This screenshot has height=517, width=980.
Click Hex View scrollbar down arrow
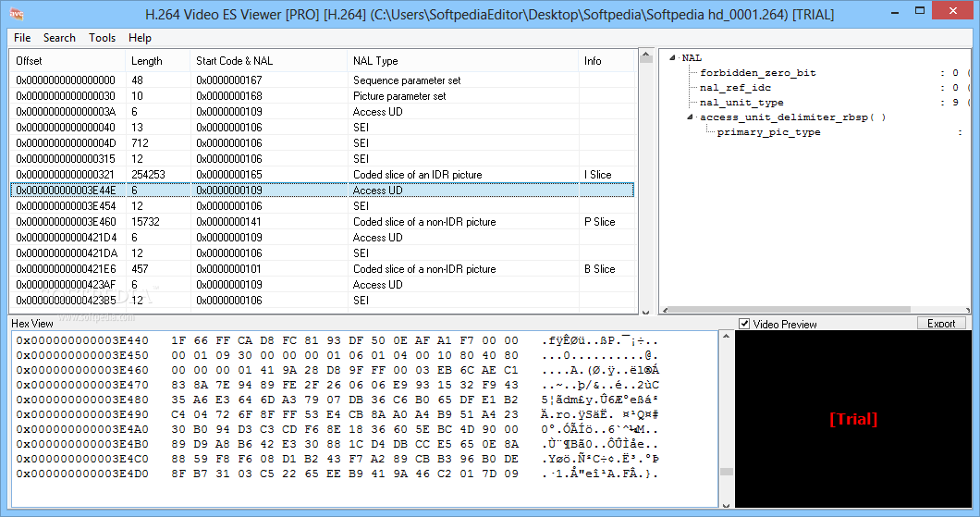pos(726,504)
